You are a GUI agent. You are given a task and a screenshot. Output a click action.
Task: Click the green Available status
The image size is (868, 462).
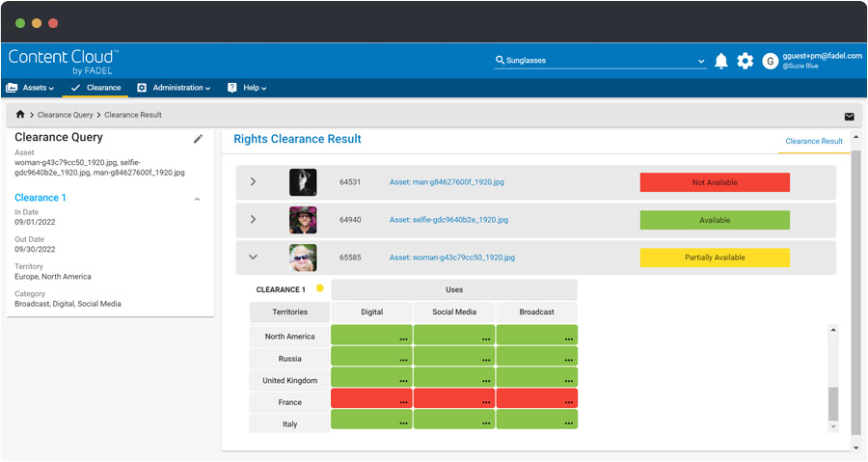715,220
